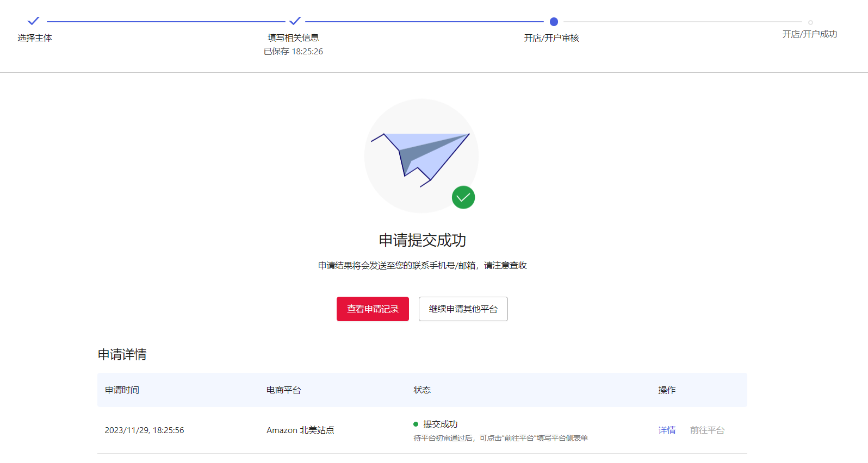Click the small circle for 开店/开户成功
868x463 pixels.
(810, 22)
